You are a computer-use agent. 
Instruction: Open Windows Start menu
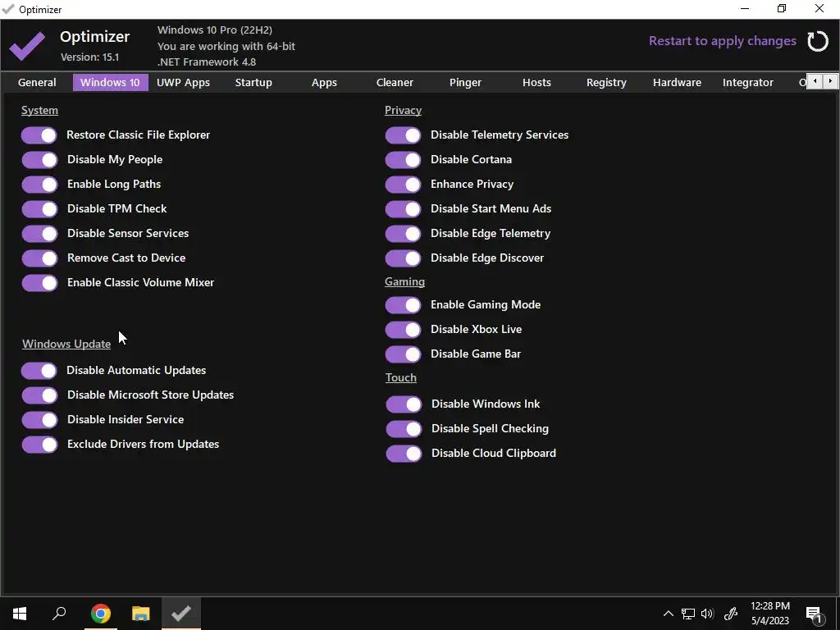[x=20, y=614]
